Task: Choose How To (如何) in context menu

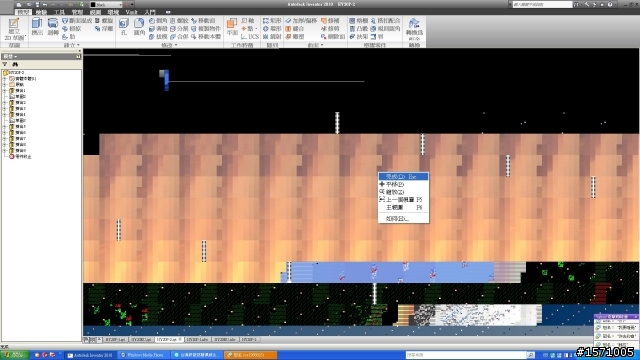Action: (x=403, y=219)
